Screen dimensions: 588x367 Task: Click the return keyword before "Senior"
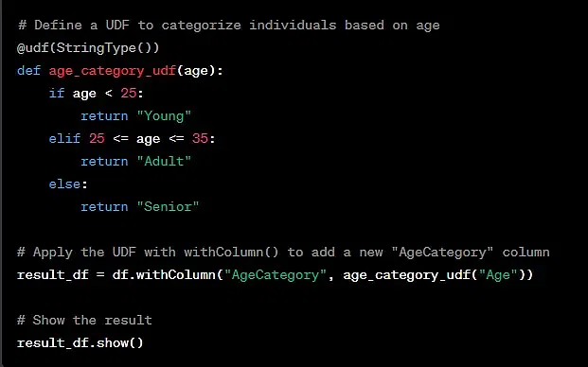(104, 207)
